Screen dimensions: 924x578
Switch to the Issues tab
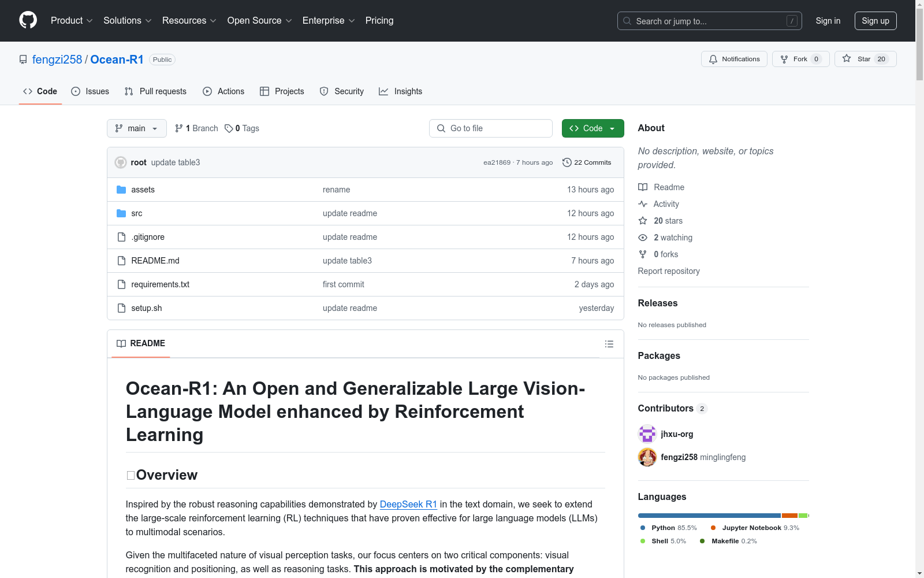(90, 91)
